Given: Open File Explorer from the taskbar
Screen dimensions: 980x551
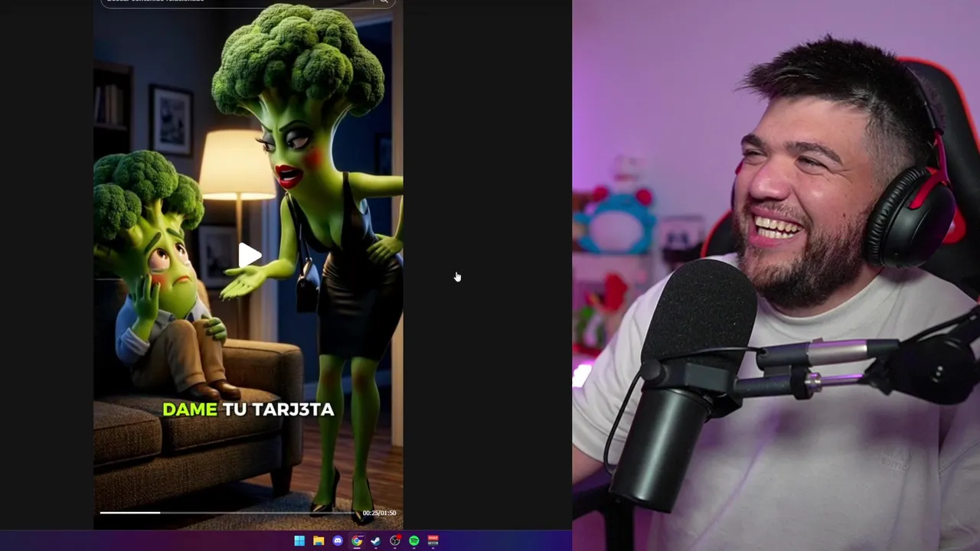Looking at the screenshot, I should (318, 541).
